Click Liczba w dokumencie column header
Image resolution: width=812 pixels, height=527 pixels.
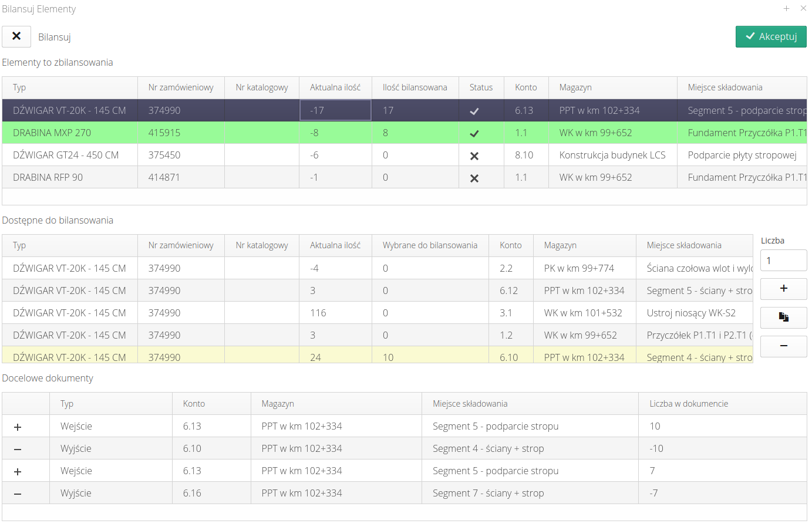click(689, 404)
